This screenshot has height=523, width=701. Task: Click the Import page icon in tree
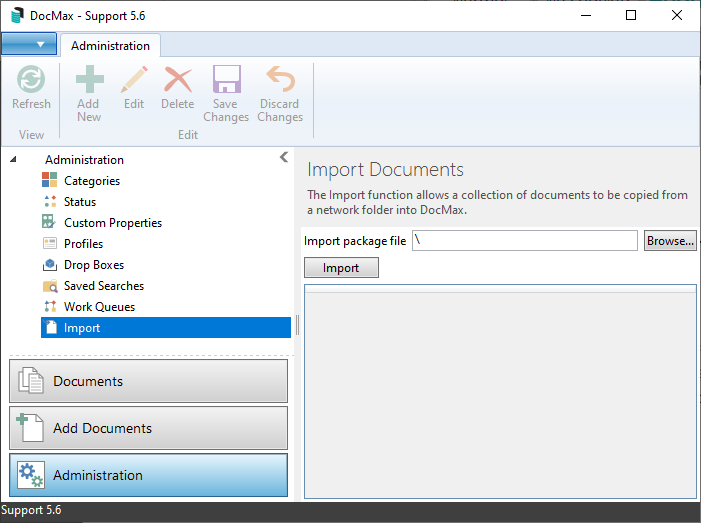click(x=51, y=327)
